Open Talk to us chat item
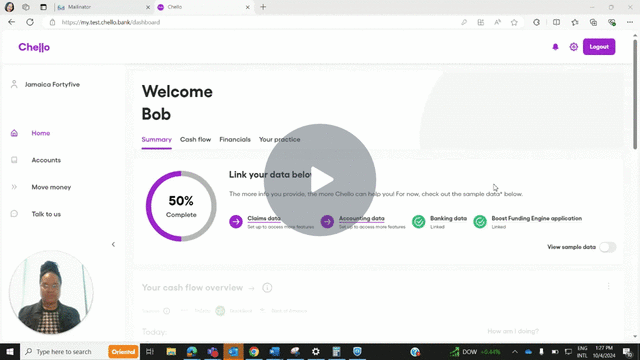 pyautogui.click(x=46, y=214)
